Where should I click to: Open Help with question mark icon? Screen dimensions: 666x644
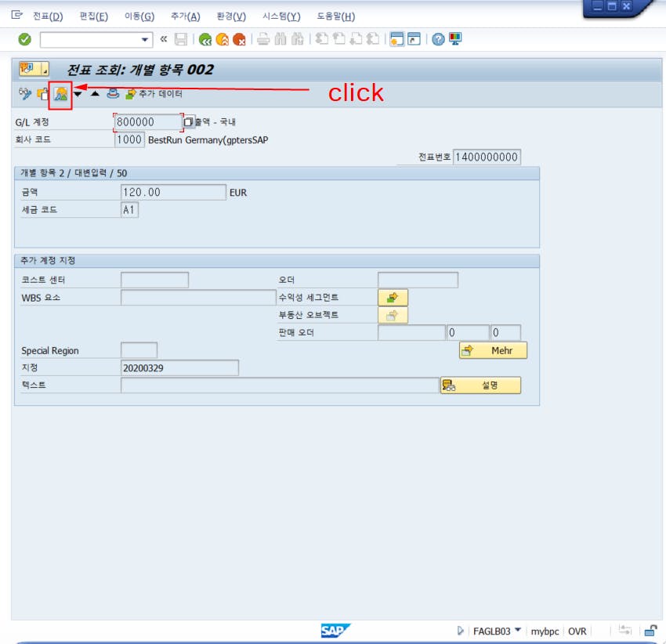click(438, 39)
